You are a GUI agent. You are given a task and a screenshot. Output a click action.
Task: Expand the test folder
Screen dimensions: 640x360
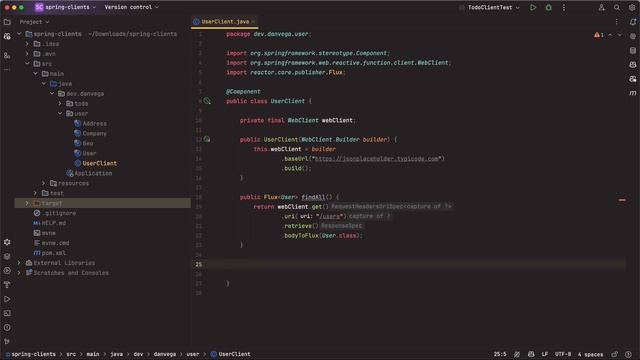click(x=36, y=193)
